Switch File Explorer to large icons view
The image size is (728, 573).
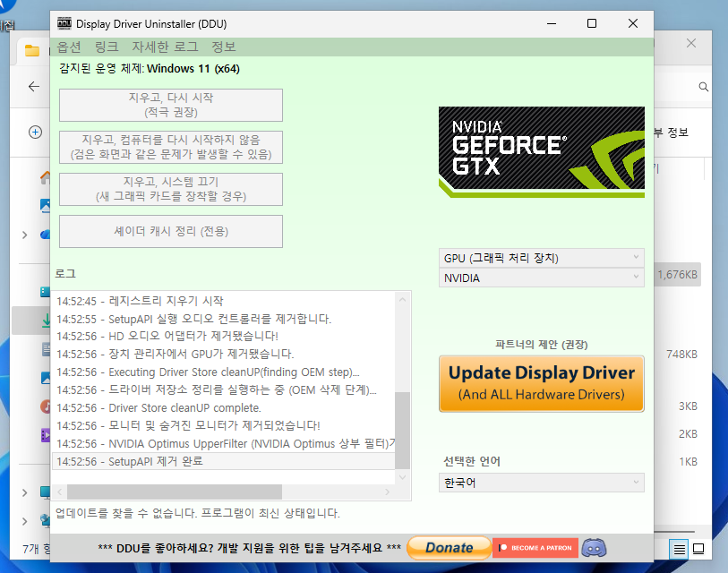click(698, 549)
